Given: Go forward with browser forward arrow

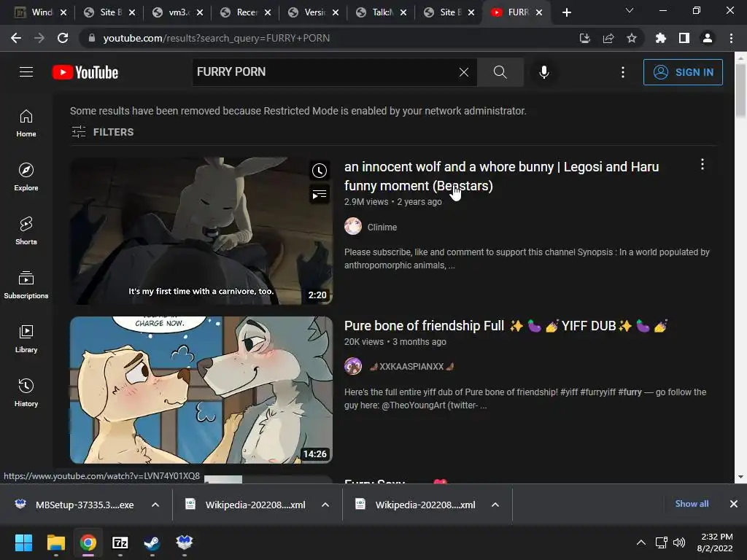Looking at the screenshot, I should point(39,38).
